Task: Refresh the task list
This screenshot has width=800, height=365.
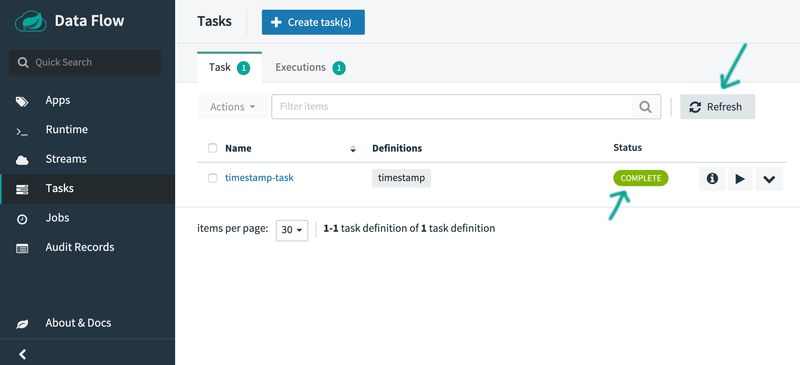Action: point(717,107)
